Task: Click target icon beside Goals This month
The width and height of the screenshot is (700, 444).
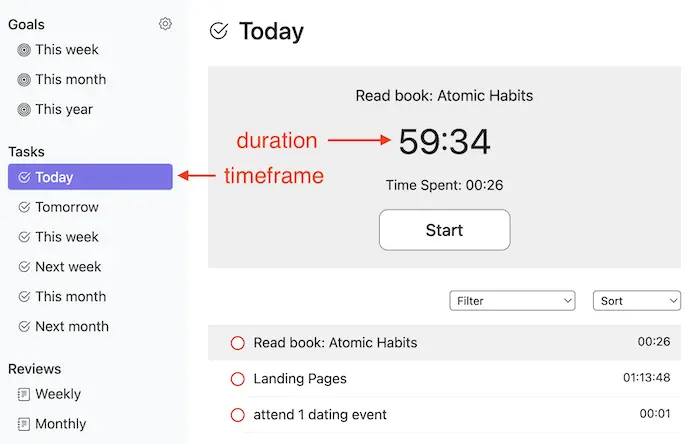Action: click(24, 80)
